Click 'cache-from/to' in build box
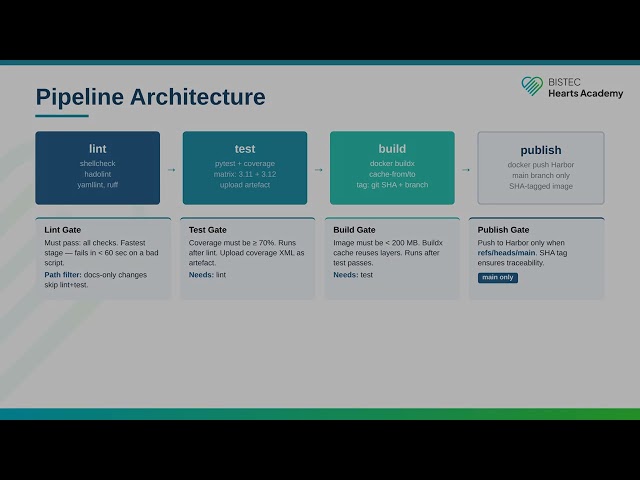The image size is (640, 480). point(392,174)
